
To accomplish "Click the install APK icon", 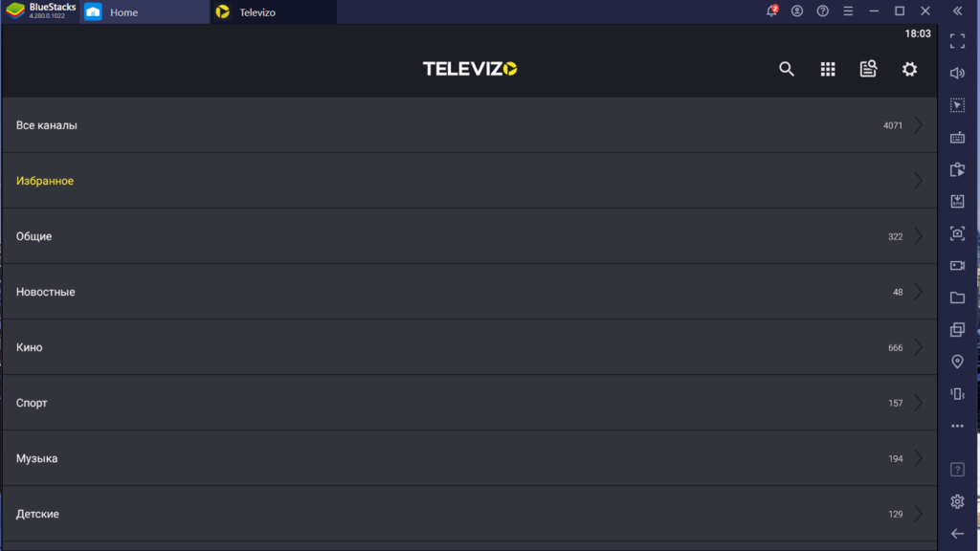I will click(957, 201).
